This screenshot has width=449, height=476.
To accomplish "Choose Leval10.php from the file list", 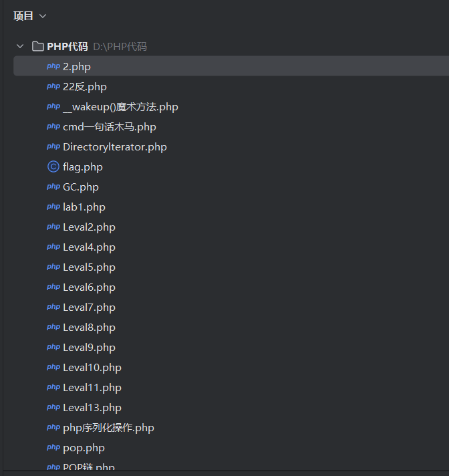I will pyautogui.click(x=92, y=368).
